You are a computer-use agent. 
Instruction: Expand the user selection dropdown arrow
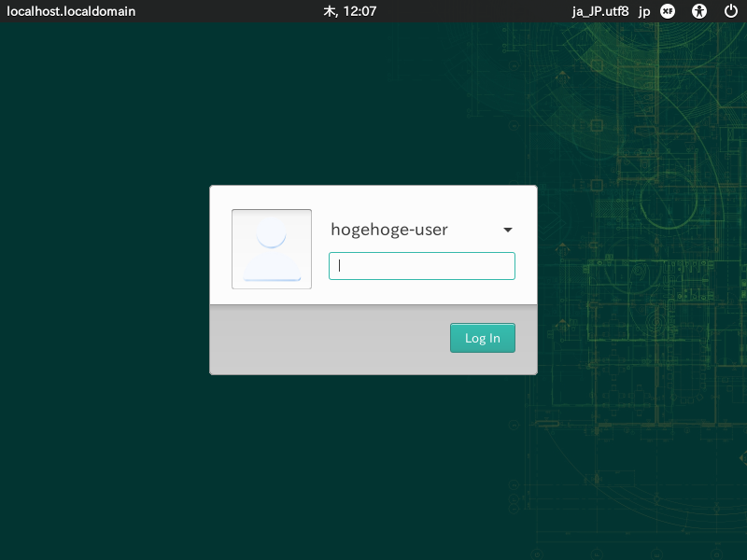pos(508,230)
